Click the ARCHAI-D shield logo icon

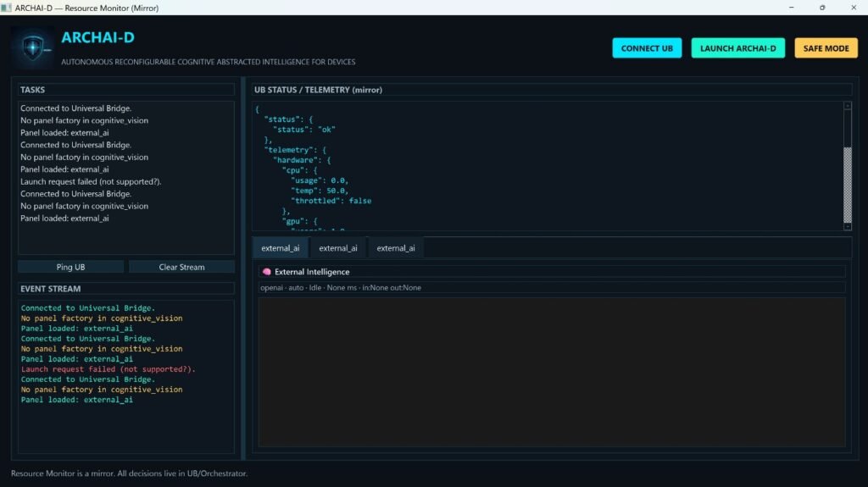(32, 47)
